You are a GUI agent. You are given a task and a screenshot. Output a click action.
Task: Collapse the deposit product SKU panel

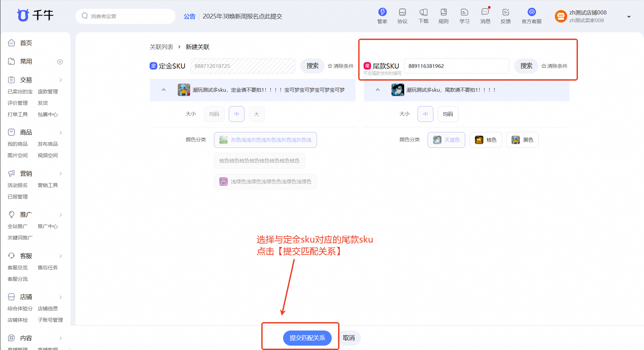[164, 90]
